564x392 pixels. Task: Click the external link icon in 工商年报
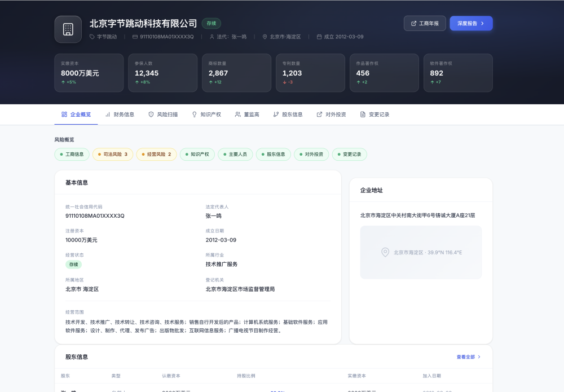[x=413, y=23]
